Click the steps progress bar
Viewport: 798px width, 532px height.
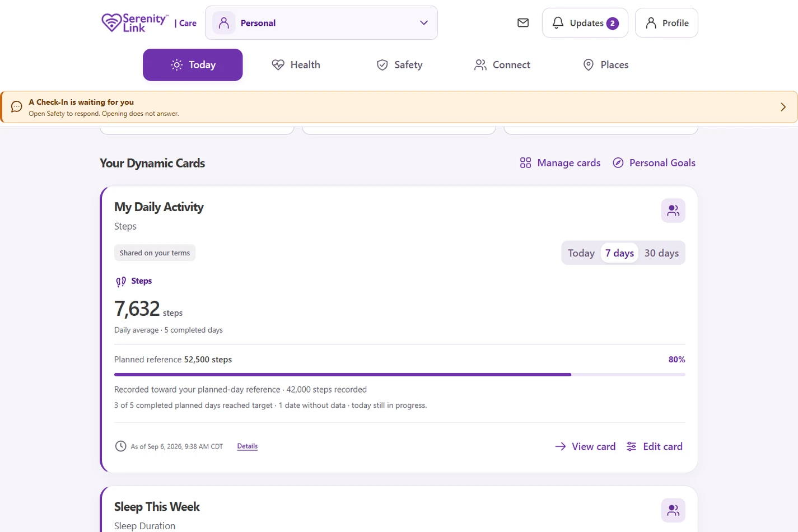[x=400, y=375]
